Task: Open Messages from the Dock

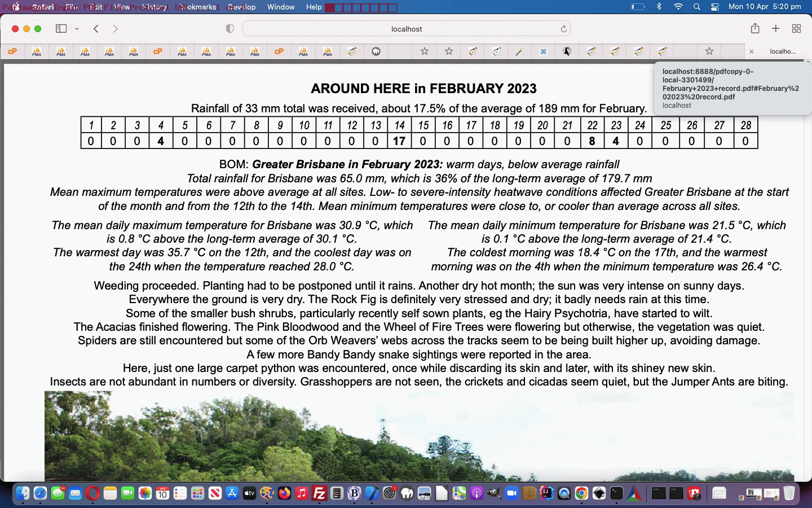Action: (x=58, y=493)
